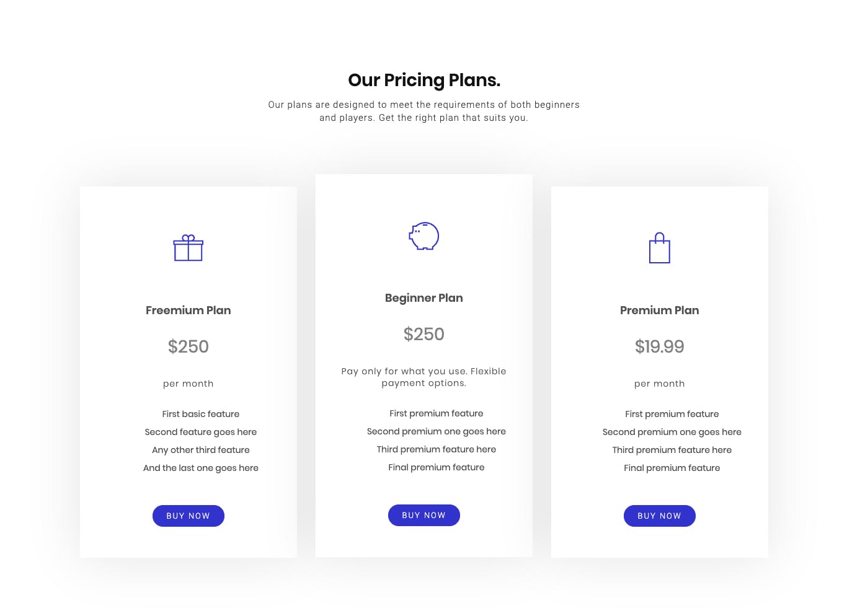The width and height of the screenshot is (847, 616).
Task: Click BUY NOW under the Beginner Plan
Action: (x=424, y=515)
